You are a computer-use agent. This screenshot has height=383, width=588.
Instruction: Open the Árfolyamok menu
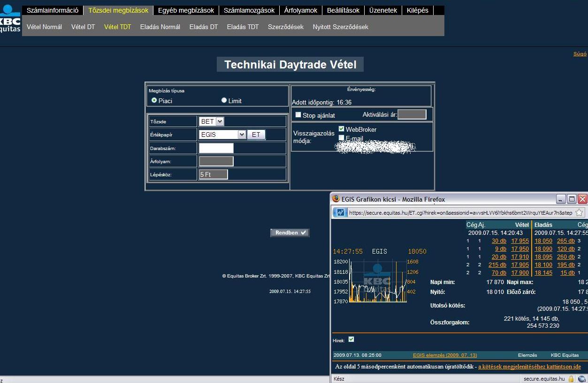coord(301,10)
